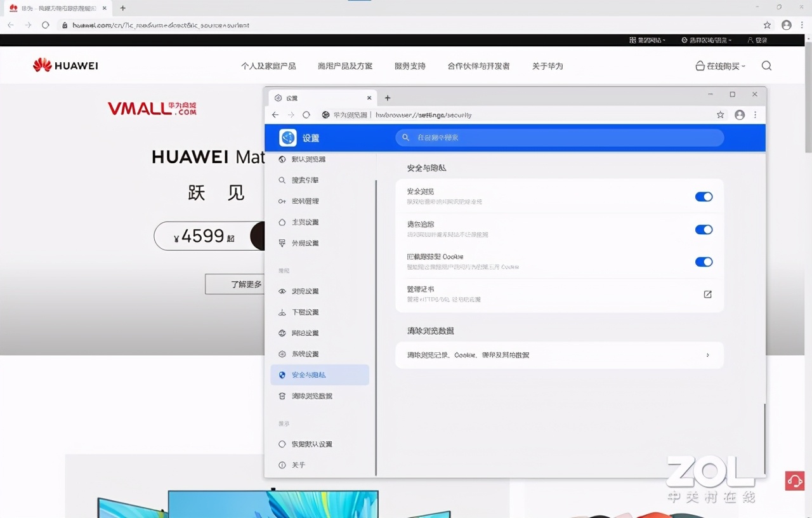Reload the Huawei page in background browser
This screenshot has height=518, width=812.
[45, 25]
